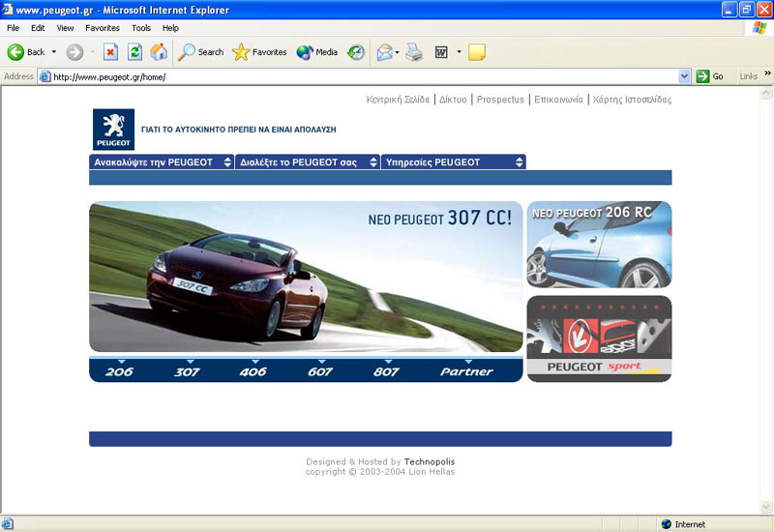Viewport: 774px width, 532px height.
Task: Click the scrollbar up arrow
Action: click(766, 92)
